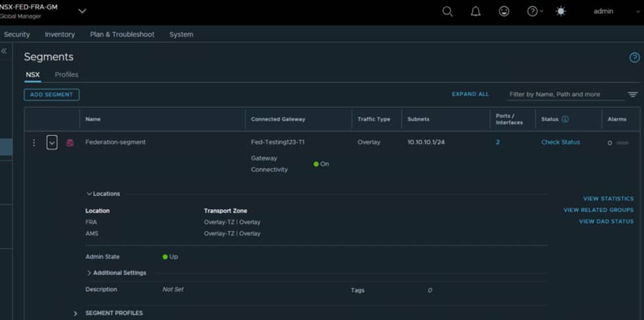Click Overlay traffic type cell

tap(369, 142)
